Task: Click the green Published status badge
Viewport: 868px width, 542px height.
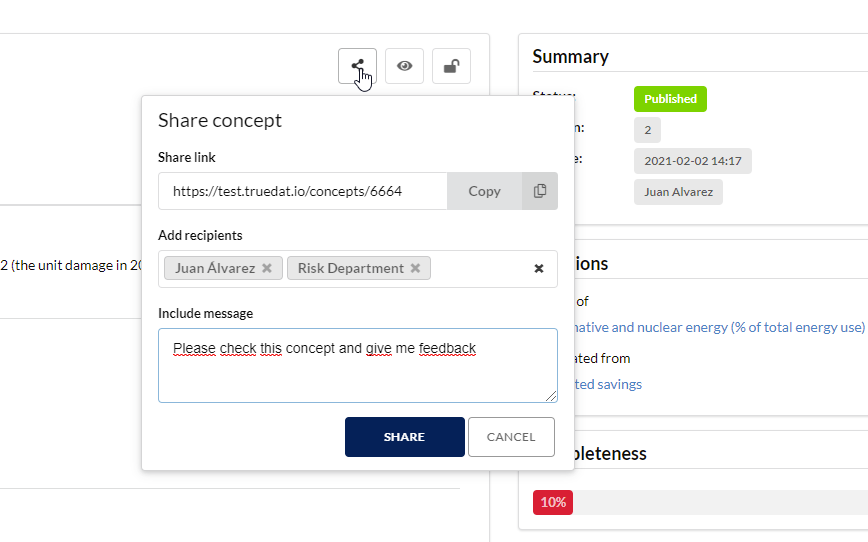Action: (x=670, y=99)
